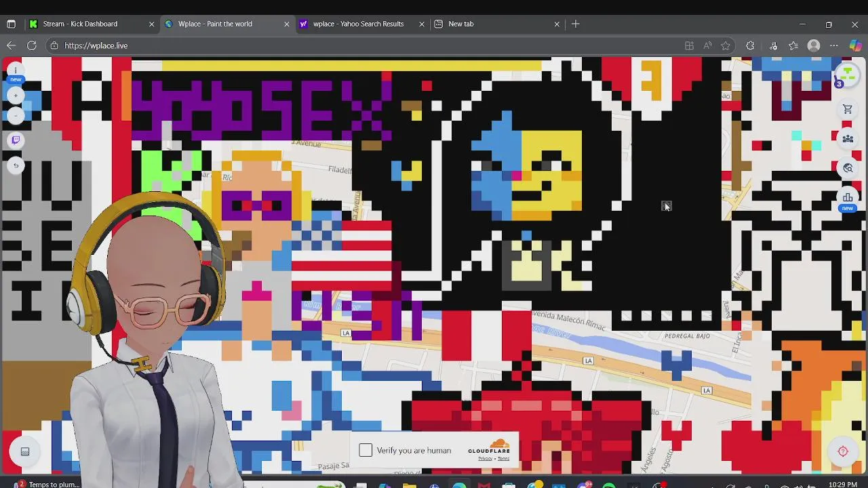Open the info button at map top-left
This screenshot has height=488, width=868.
tap(16, 70)
